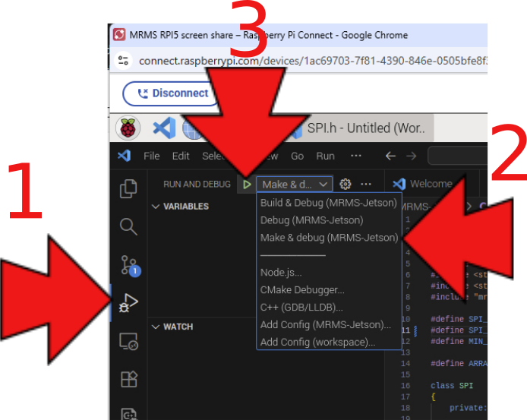This screenshot has width=527, height=420.
Task: Click the green Start Debugging play button
Action: 247,184
